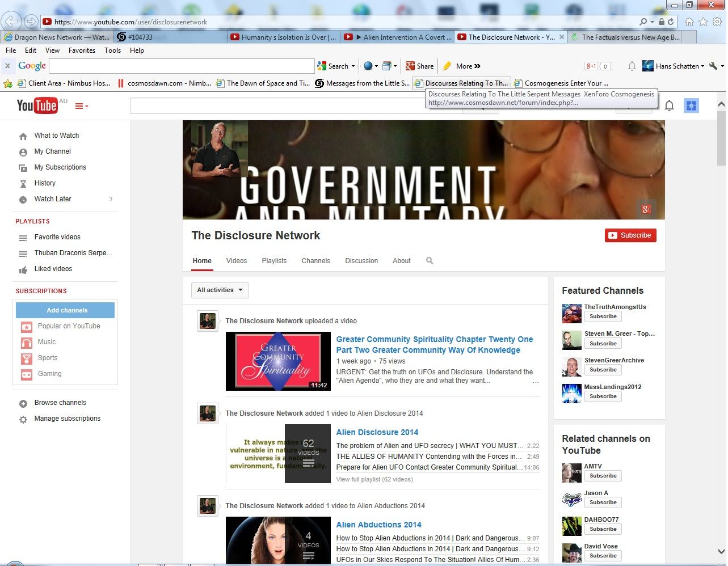Open IE Favorites star icon

tap(703, 22)
